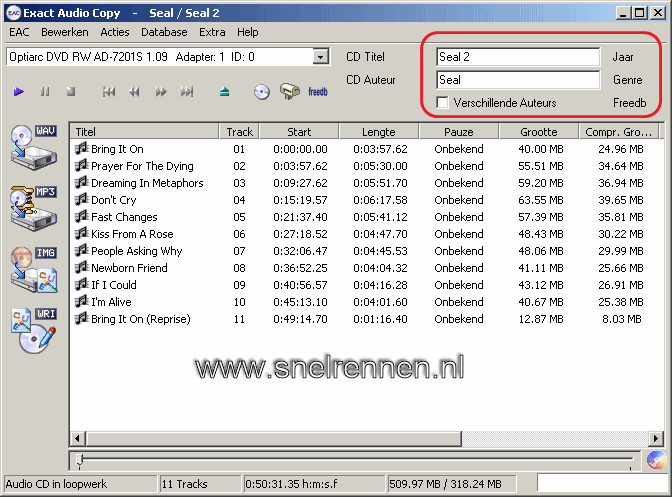Click status bar total time 0:50:31.35
Image resolution: width=672 pixels, height=497 pixels.
291,484
